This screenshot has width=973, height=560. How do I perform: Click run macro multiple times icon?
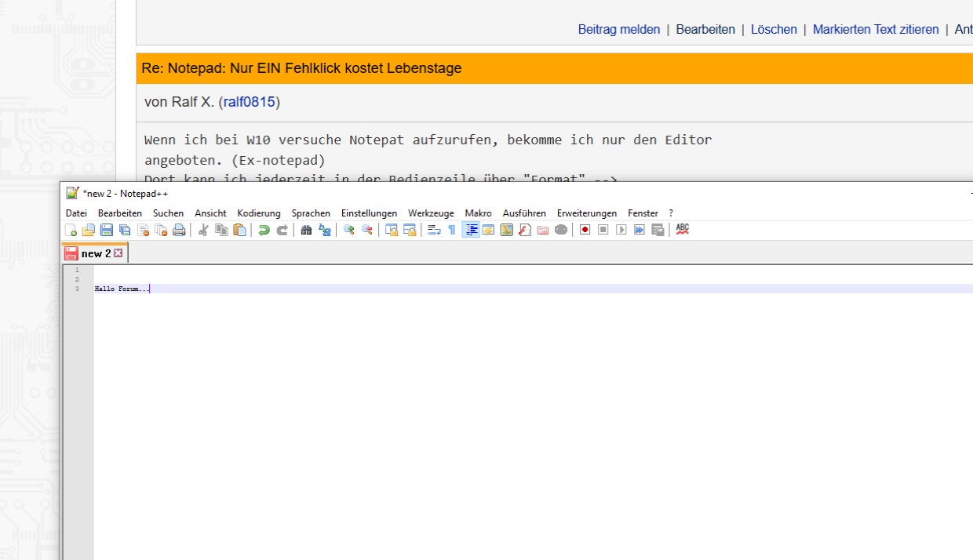point(639,230)
